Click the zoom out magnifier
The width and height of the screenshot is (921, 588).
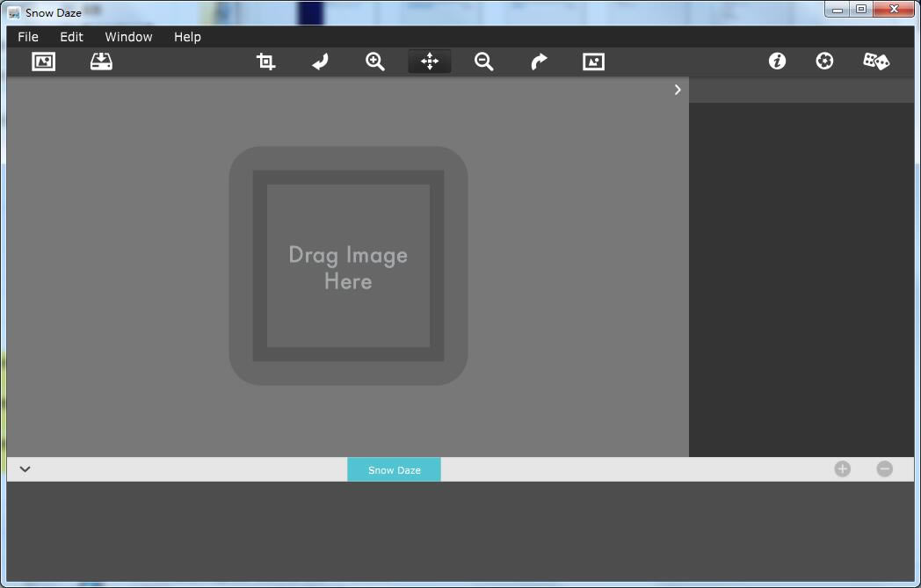[x=484, y=62]
